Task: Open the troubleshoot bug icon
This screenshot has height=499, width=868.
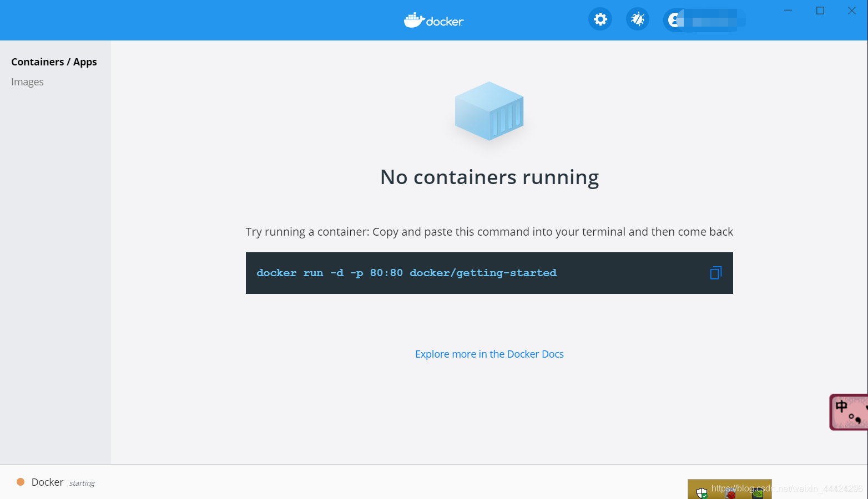Action: [x=638, y=19]
